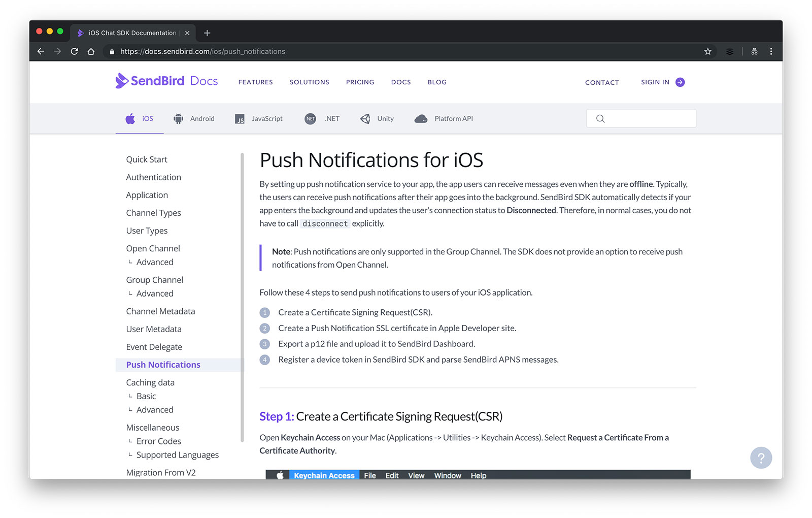Select the Unity platform icon

tap(365, 119)
